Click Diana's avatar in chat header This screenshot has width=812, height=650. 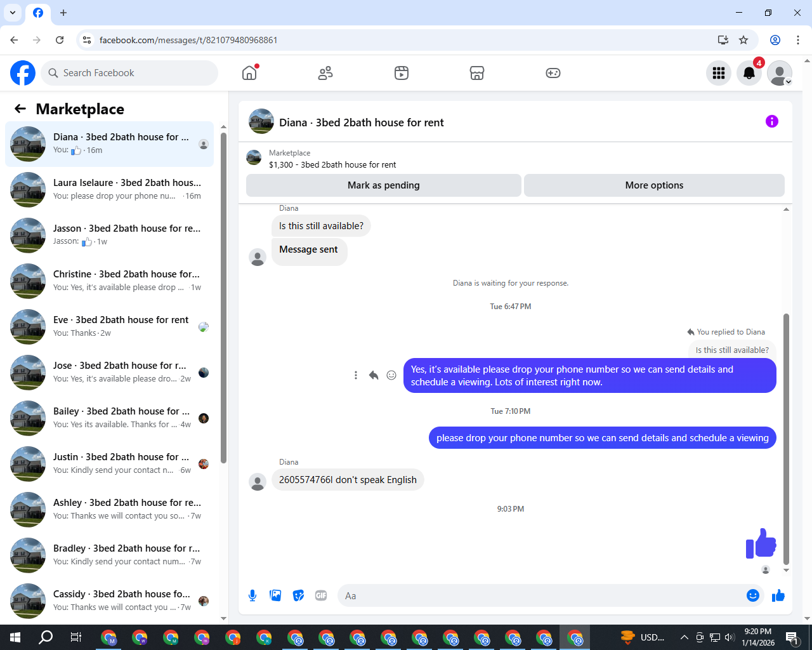point(261,121)
